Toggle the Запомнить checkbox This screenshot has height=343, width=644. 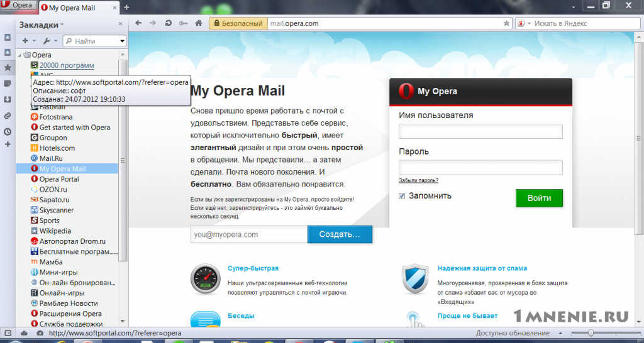pos(402,196)
